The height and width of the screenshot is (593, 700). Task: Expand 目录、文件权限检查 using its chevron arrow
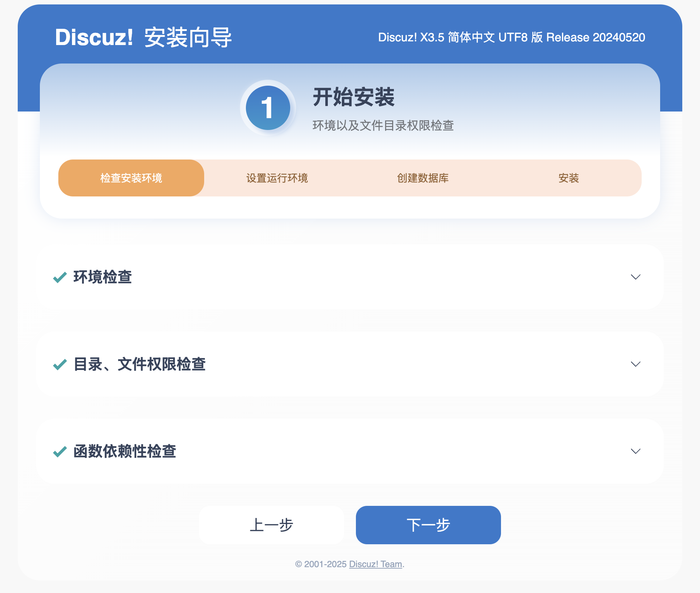click(x=635, y=364)
